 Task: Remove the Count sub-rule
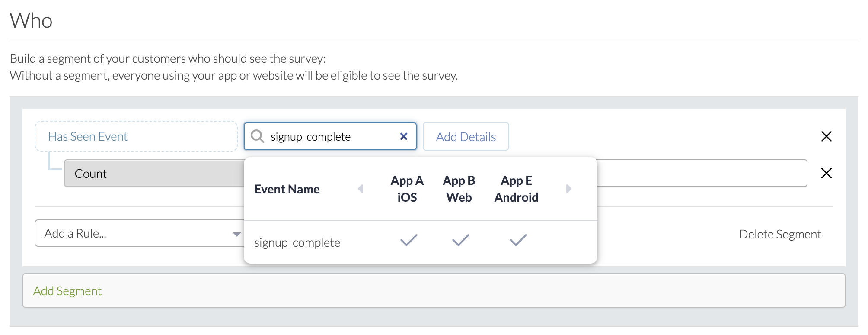point(826,174)
